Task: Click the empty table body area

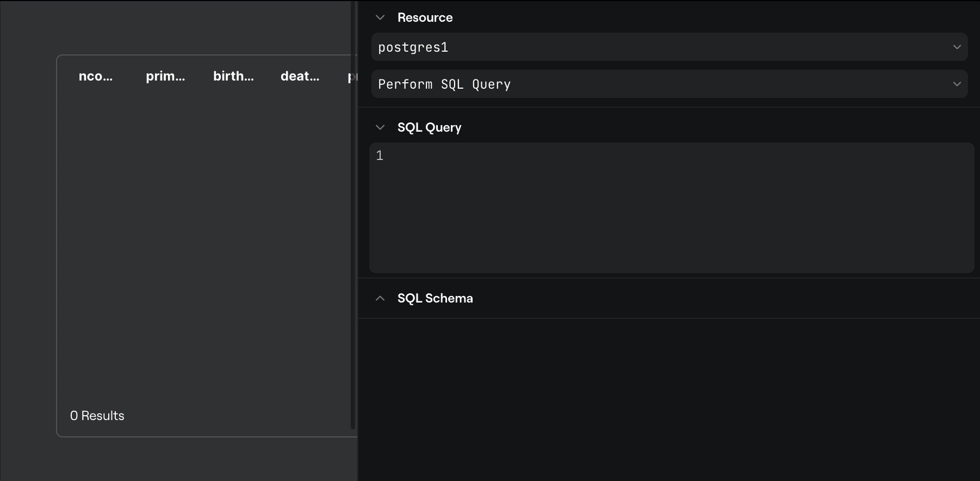Action: click(x=204, y=245)
